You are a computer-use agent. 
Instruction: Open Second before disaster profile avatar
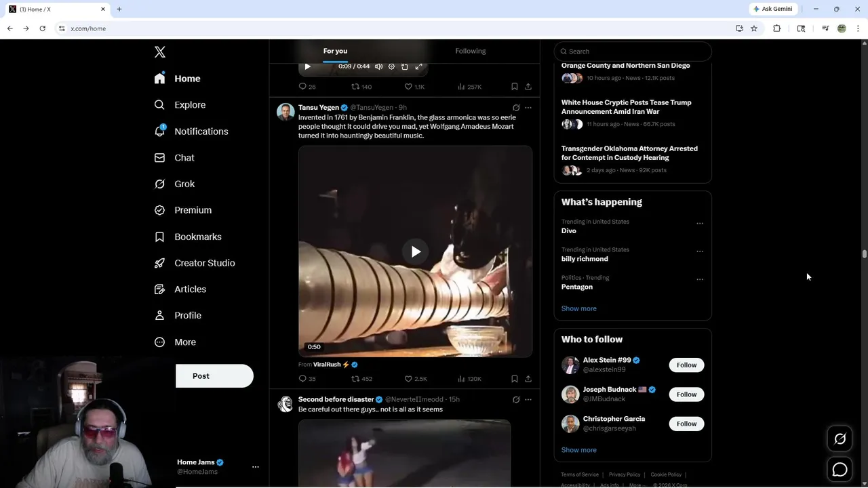(x=285, y=404)
